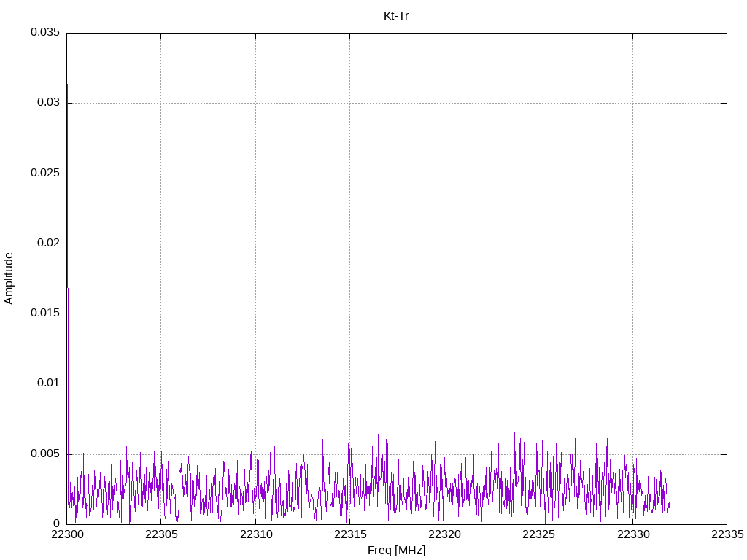Click the 0.005 amplitude tick label
The height and width of the screenshot is (560, 747).
[44, 454]
